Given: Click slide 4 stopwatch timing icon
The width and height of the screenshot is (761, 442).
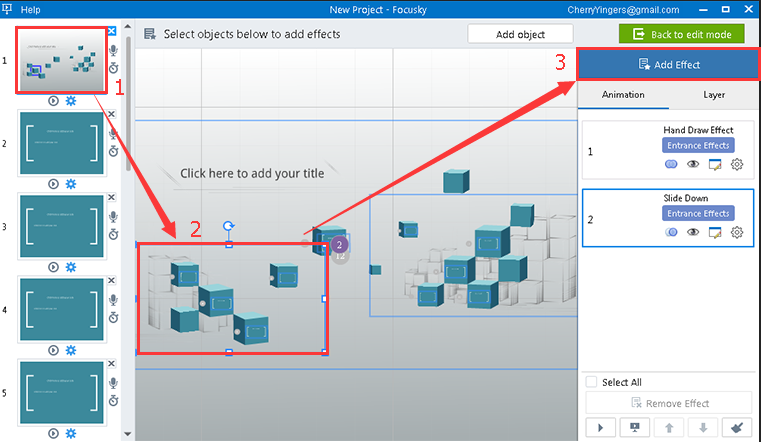Looking at the screenshot, I should (x=113, y=317).
